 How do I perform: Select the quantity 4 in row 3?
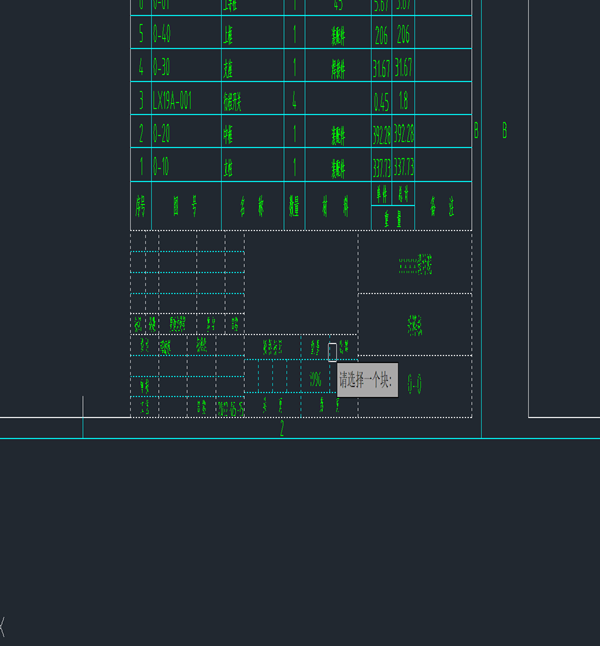point(294,100)
